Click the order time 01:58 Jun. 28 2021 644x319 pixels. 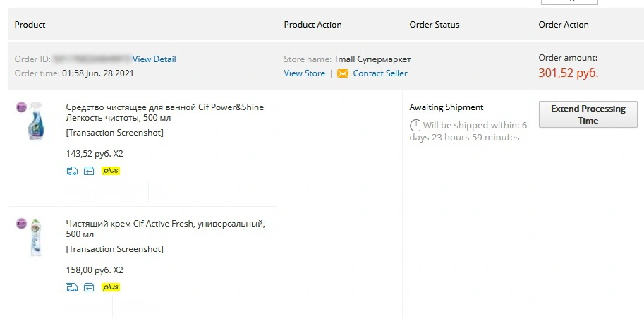(x=98, y=73)
